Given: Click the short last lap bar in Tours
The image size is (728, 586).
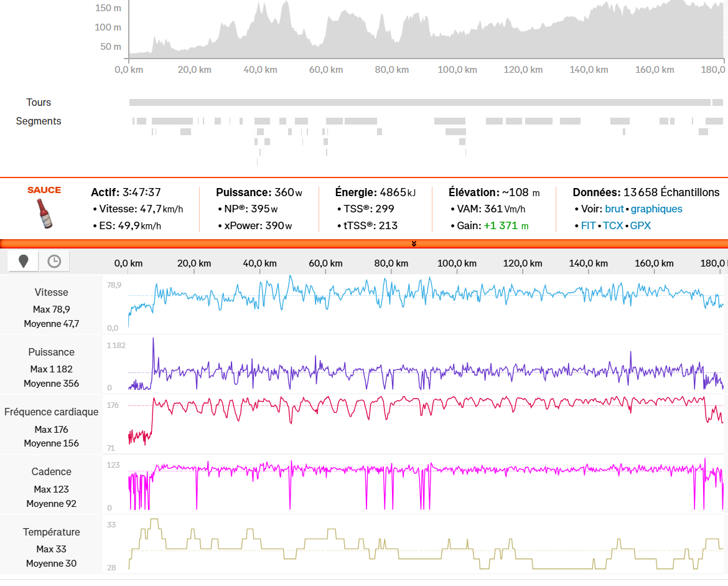Looking at the screenshot, I should pyautogui.click(x=717, y=102).
